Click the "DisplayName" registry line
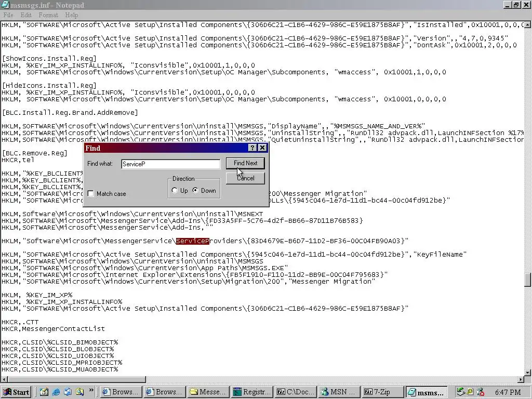Image resolution: width=532 pixels, height=399 pixels. tap(214, 126)
